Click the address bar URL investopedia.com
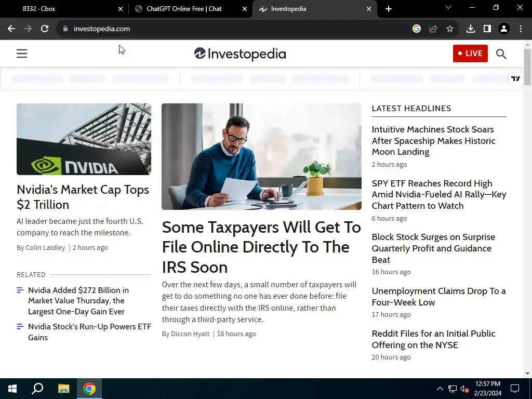 click(102, 29)
